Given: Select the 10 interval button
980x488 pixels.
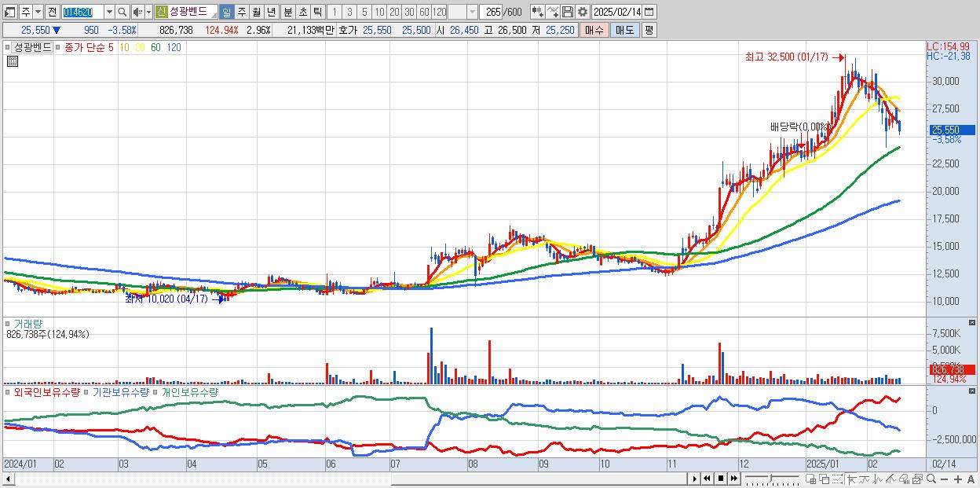Looking at the screenshot, I should click(x=379, y=12).
